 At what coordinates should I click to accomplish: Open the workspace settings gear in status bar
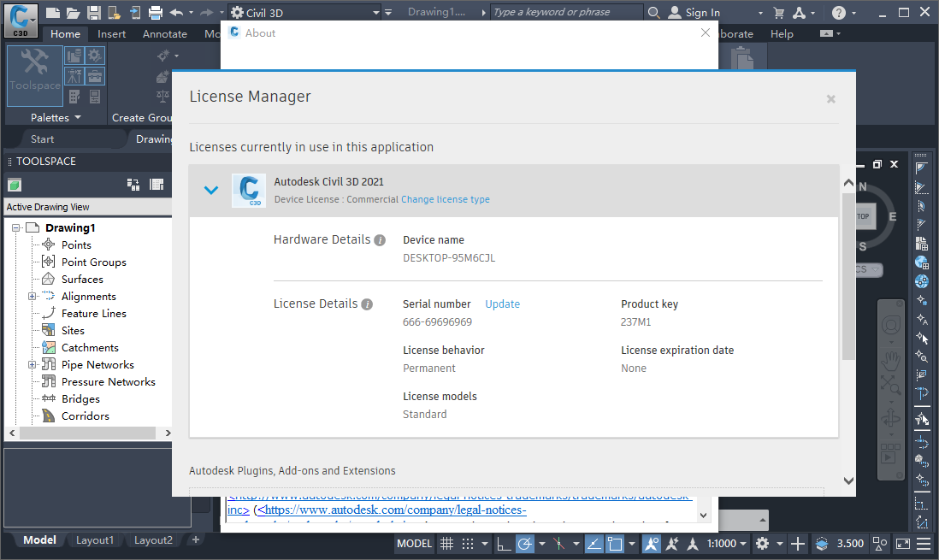(x=762, y=543)
